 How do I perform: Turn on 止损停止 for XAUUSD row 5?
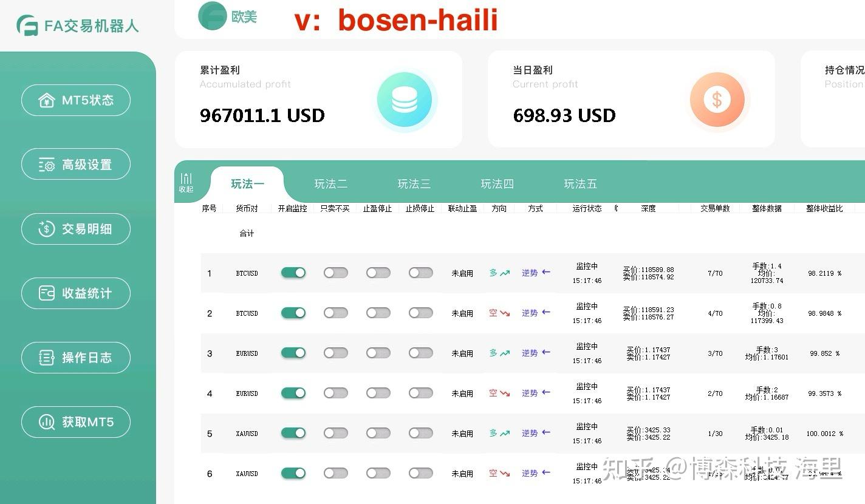click(421, 433)
